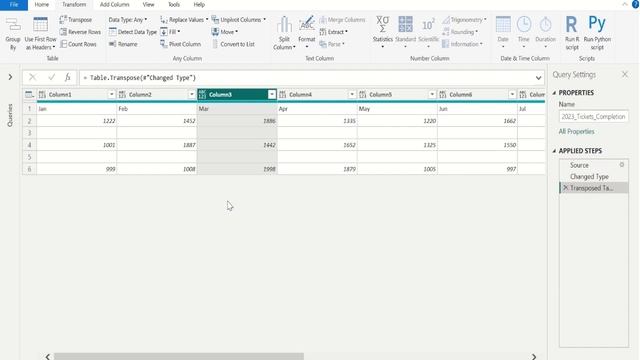Expand the formula bar

(x=538, y=78)
